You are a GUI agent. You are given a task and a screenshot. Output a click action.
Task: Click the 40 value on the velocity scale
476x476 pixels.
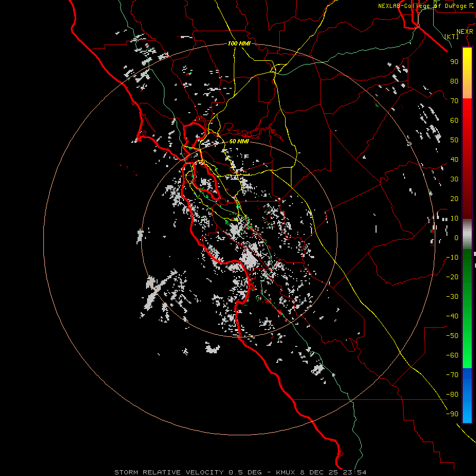pos(454,159)
